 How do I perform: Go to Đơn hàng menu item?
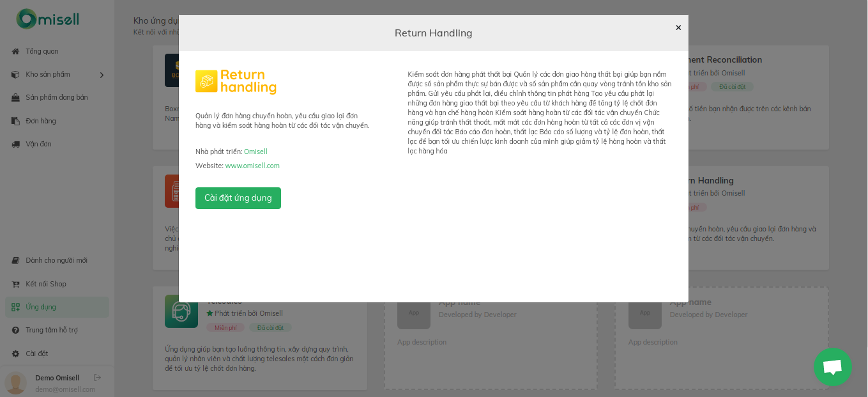[41, 121]
